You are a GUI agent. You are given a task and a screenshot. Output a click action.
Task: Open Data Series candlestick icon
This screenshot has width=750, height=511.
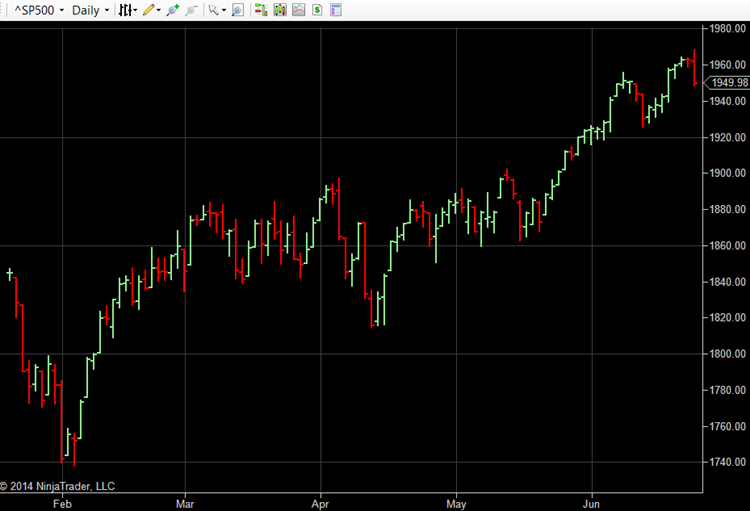[280, 10]
